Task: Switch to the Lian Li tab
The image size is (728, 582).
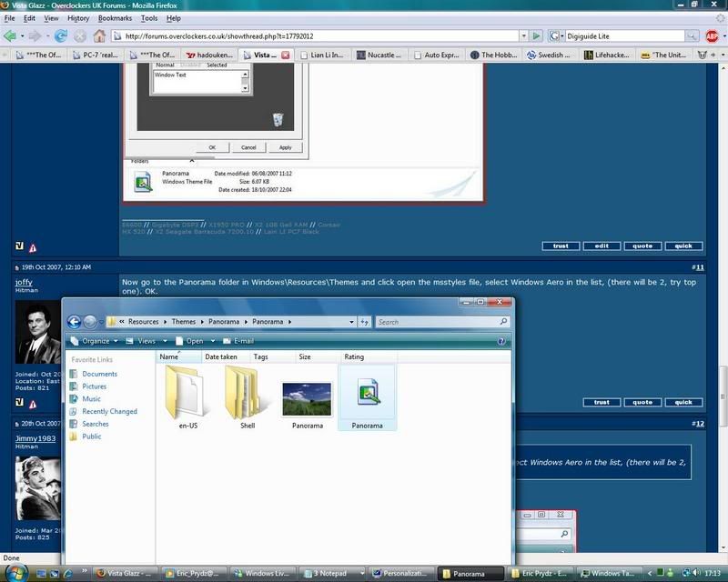Action: point(322,55)
